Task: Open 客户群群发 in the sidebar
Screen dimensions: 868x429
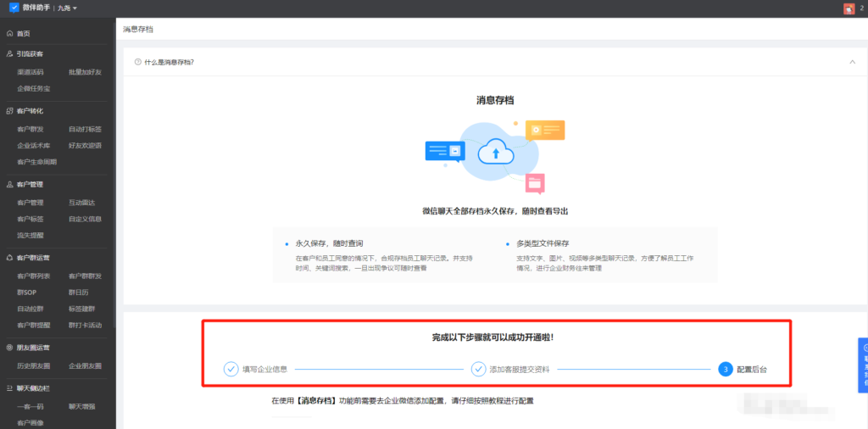Action: (86, 276)
